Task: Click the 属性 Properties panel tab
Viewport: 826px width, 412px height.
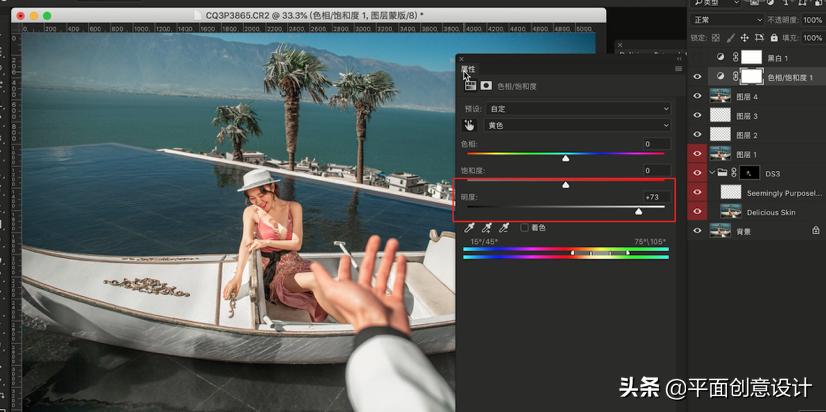Action: click(x=469, y=70)
